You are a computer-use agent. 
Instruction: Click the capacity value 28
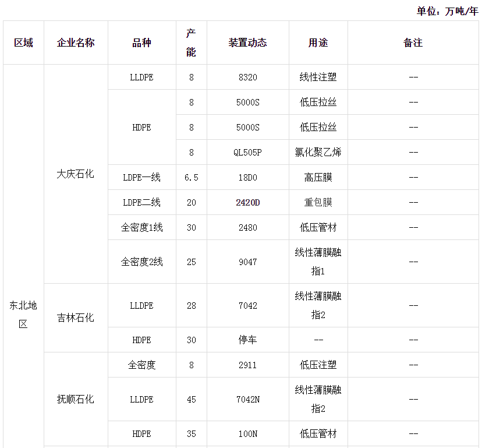coord(191,305)
